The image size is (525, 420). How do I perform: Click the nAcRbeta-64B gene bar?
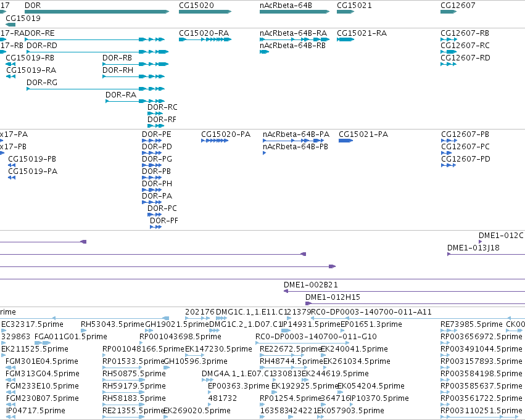[x=295, y=12]
